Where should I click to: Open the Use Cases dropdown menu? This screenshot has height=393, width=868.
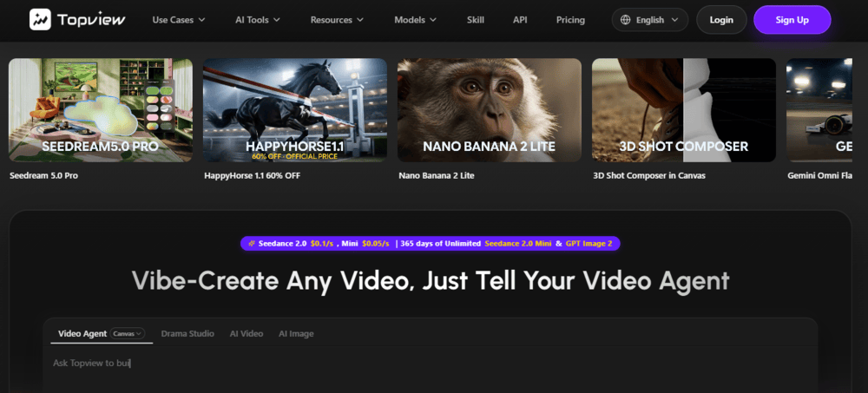[179, 20]
